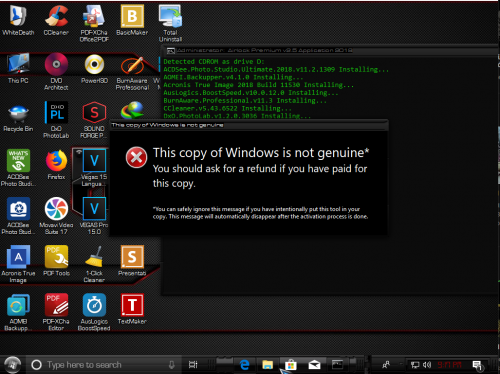This screenshot has width=500, height=374.
Task: Open ACDSee Photo Studio What's New icon
Action: (18, 168)
